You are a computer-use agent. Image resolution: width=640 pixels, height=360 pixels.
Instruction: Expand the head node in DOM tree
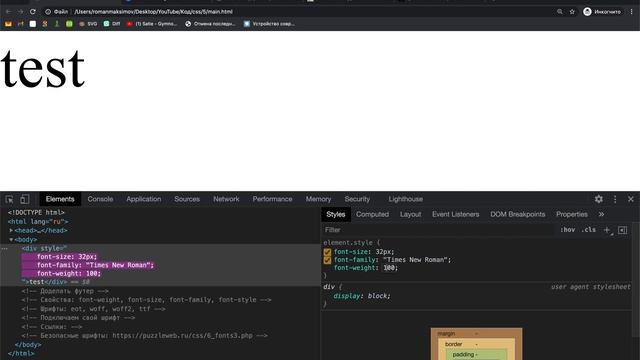pos(11,231)
